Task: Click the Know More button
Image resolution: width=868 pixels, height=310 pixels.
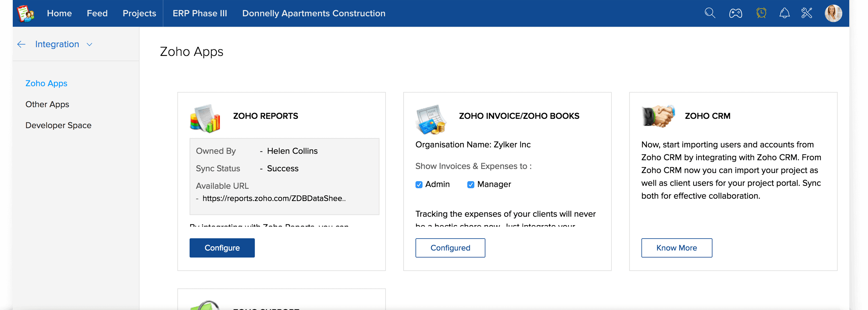Action: point(676,248)
